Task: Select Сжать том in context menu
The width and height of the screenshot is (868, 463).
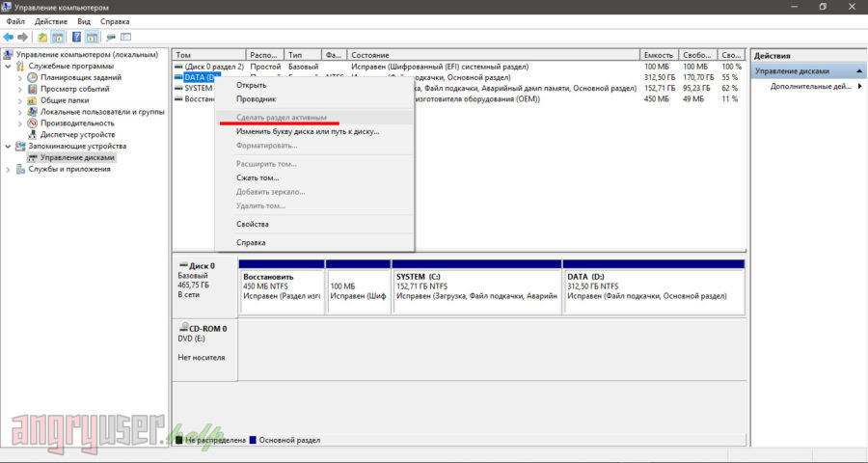Action: [258, 177]
